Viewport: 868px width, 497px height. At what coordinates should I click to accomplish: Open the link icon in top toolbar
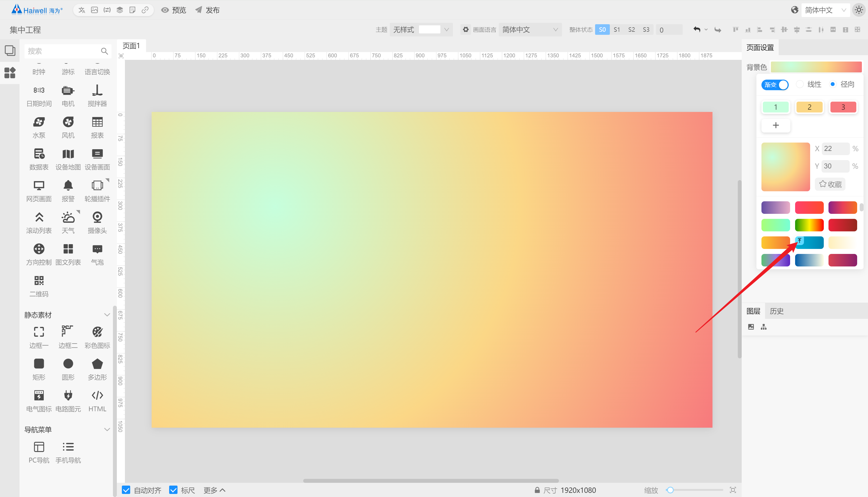[145, 10]
